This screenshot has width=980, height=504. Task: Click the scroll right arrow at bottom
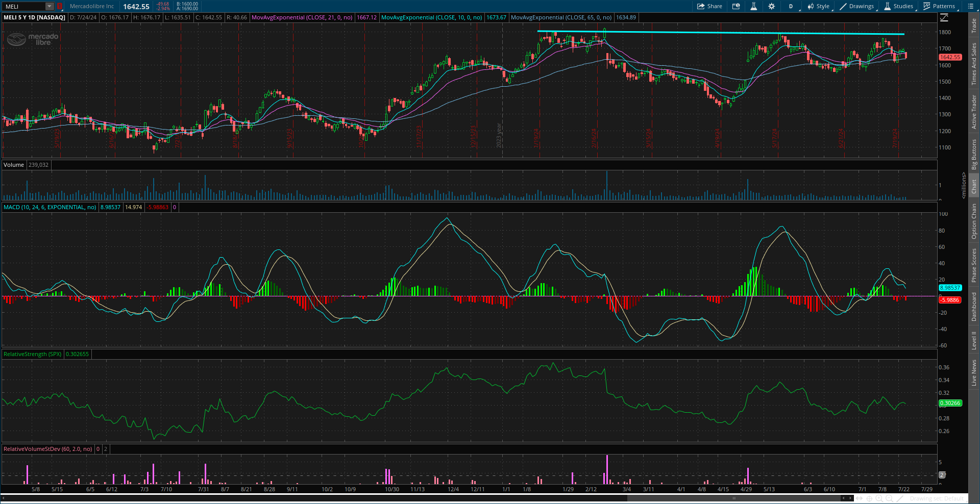tap(850, 498)
